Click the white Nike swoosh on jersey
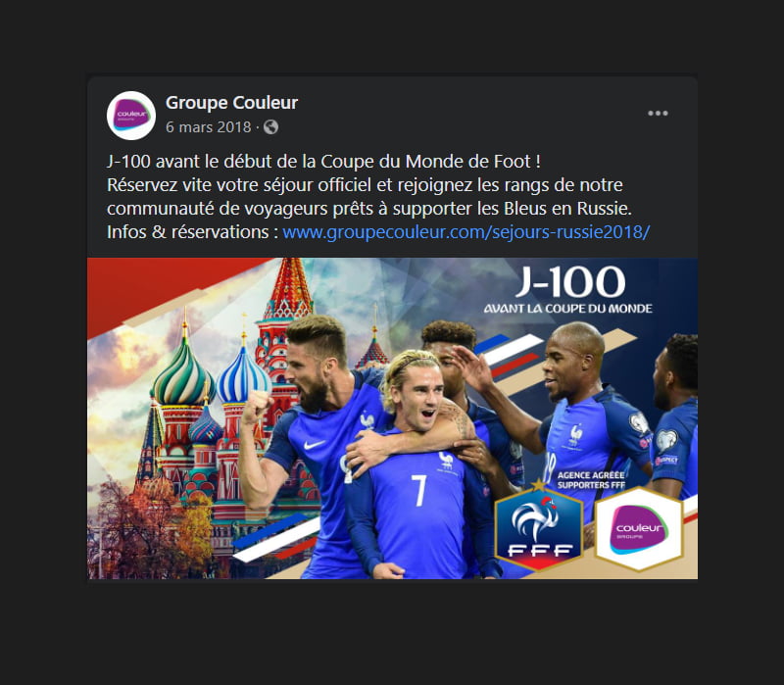This screenshot has height=685, width=784. 314,444
